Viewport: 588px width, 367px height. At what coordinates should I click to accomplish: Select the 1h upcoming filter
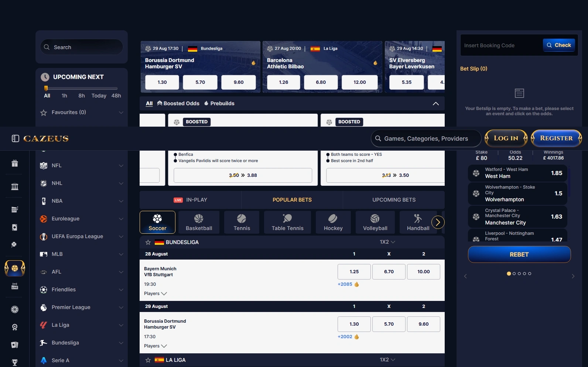[64, 96]
